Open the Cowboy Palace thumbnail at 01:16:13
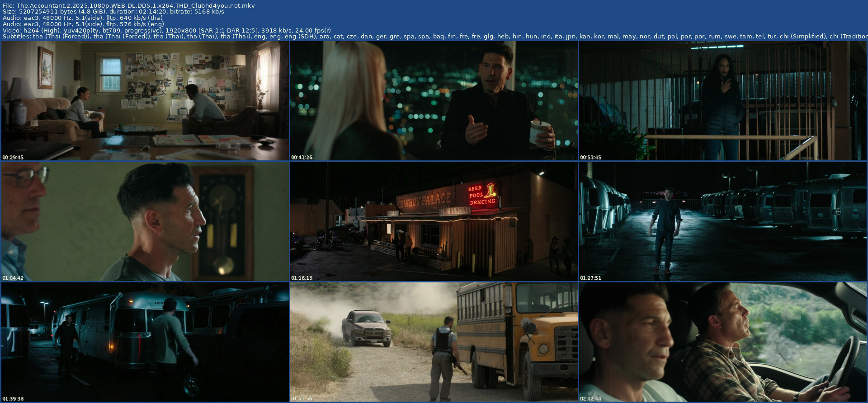 click(434, 221)
